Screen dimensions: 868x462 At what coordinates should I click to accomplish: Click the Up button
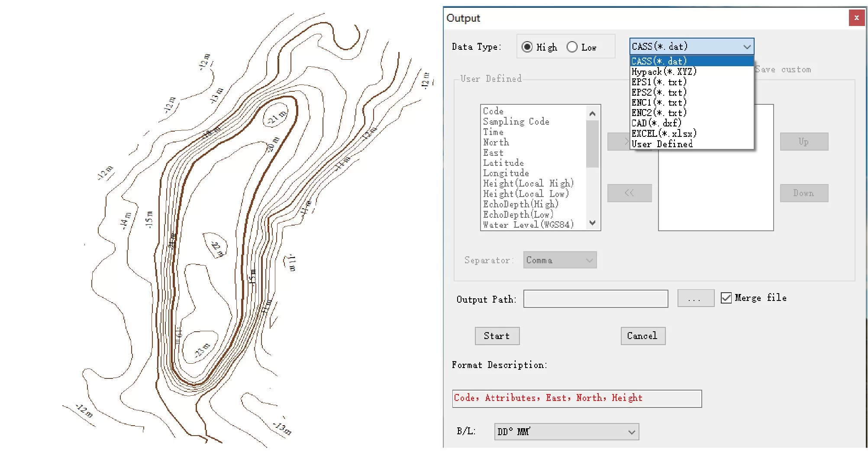804,142
